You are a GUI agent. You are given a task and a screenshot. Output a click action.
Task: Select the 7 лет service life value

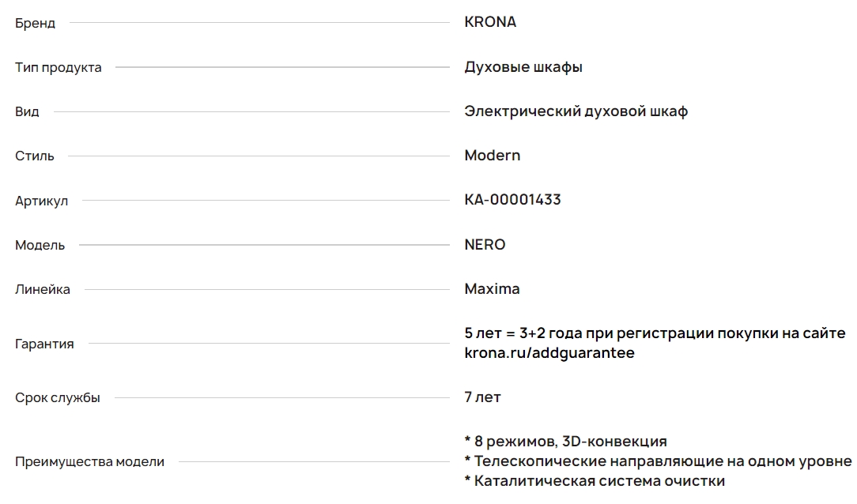pos(482,397)
